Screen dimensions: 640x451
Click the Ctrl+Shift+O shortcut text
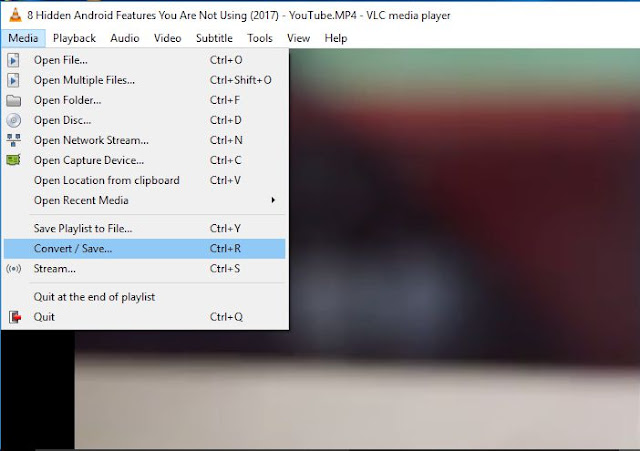[x=240, y=80]
